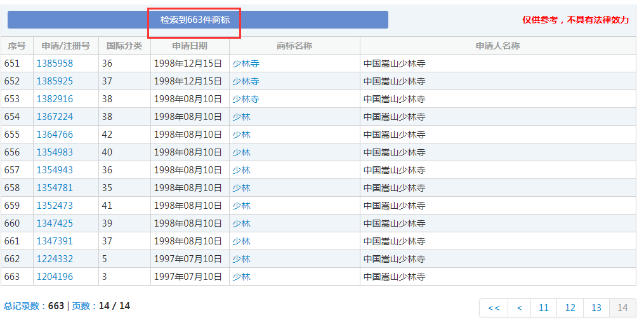Open 少林 trademark in row 654
The image size is (644, 325).
(241, 117)
